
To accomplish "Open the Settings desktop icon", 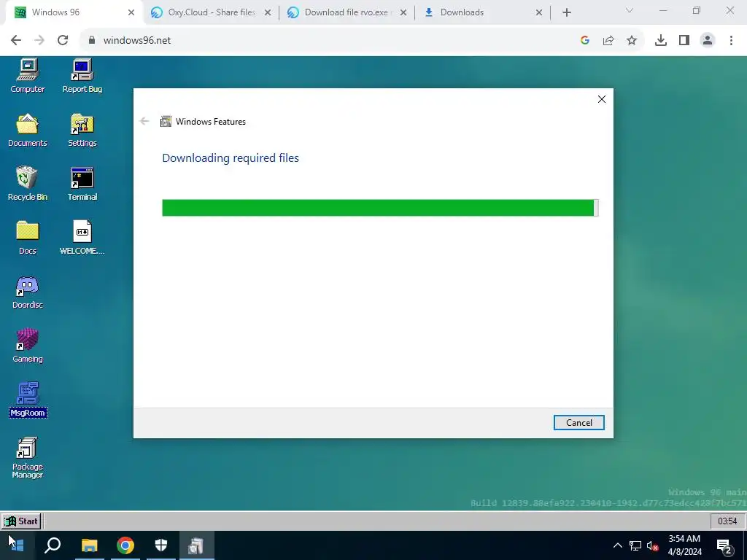I will [82, 130].
